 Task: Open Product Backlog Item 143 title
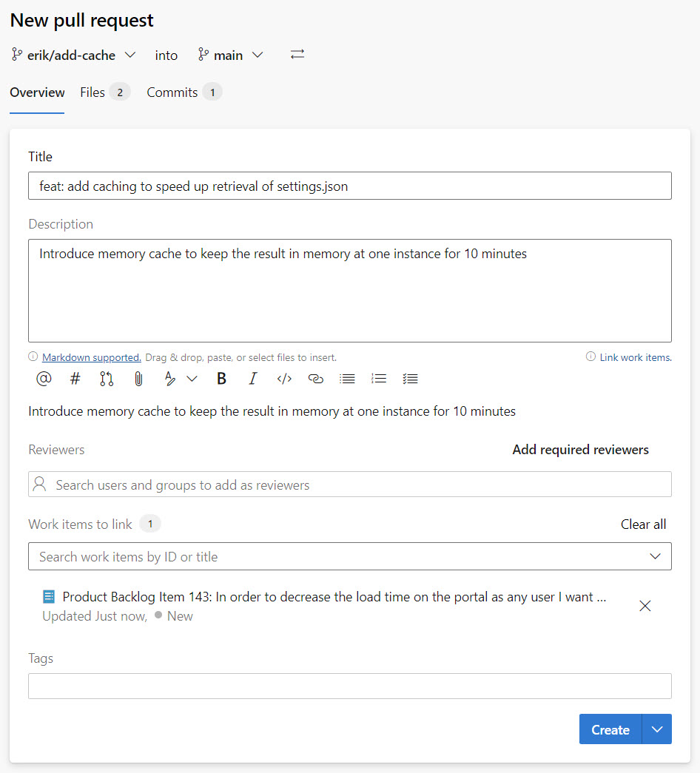[x=334, y=597]
